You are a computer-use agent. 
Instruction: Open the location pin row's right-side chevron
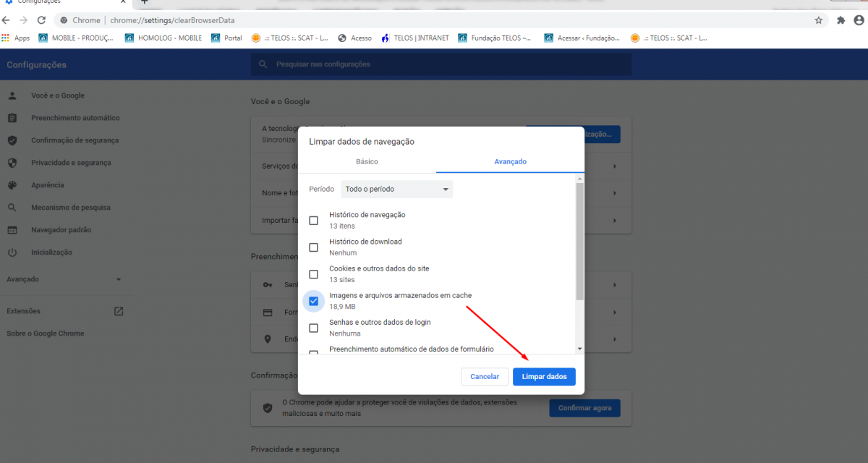[615, 339]
